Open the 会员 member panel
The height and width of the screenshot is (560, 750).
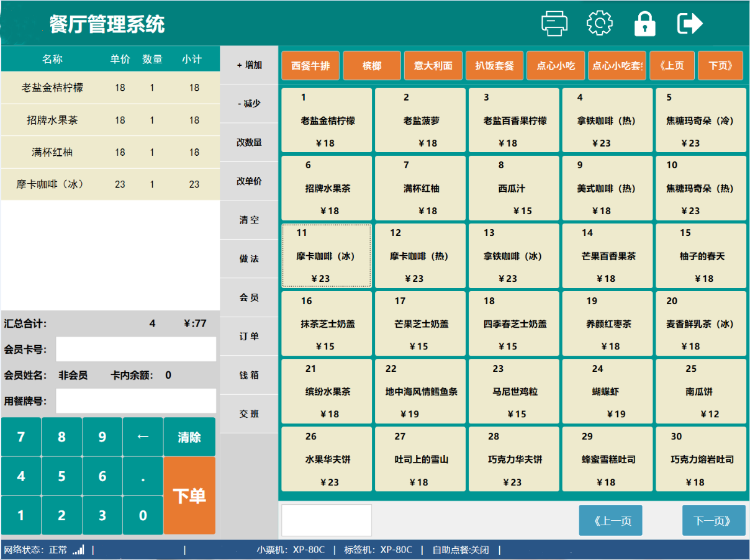(x=249, y=297)
